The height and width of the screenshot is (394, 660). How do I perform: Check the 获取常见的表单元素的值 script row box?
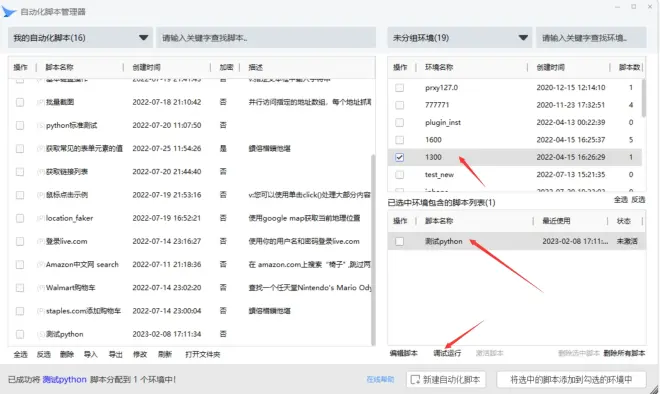(20, 149)
